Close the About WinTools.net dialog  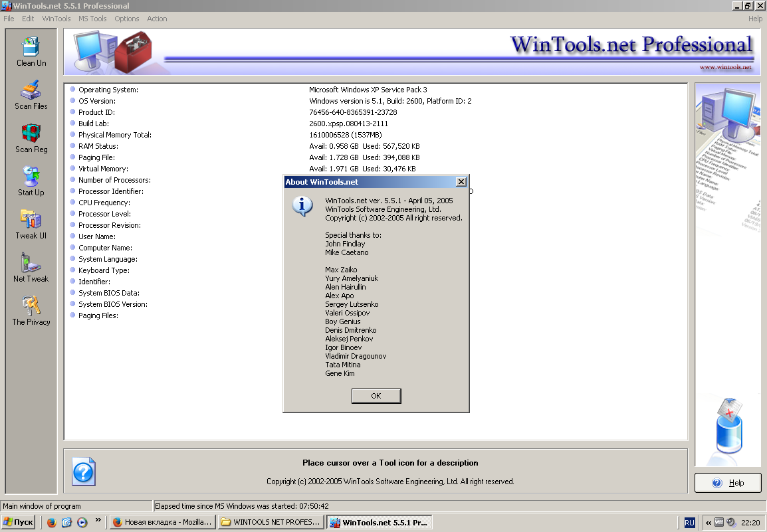click(x=461, y=182)
